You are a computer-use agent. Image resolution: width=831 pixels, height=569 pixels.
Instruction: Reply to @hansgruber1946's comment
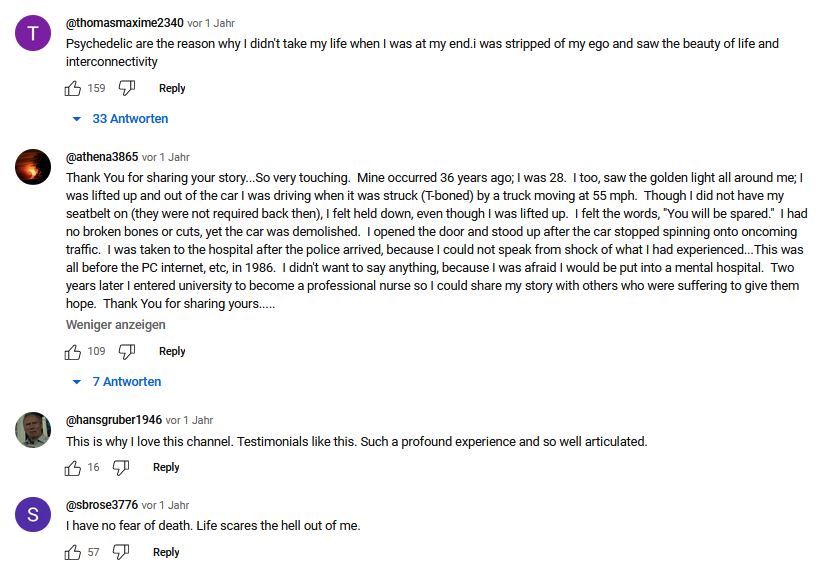click(x=166, y=467)
